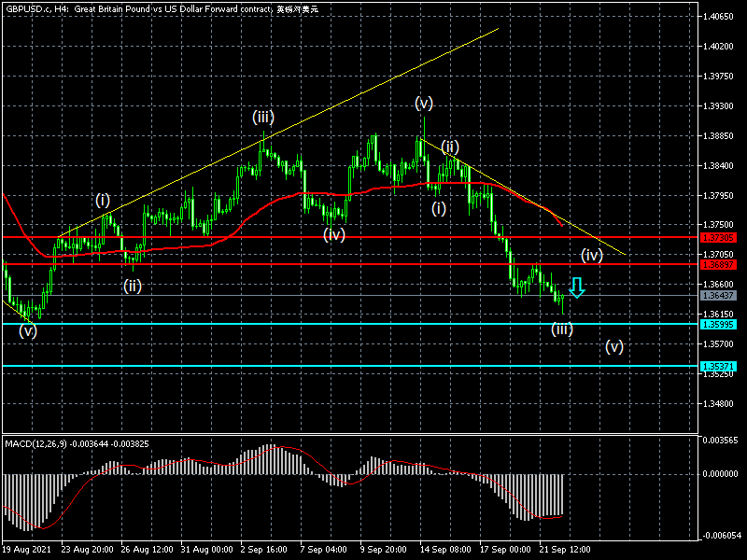This screenshot has width=747, height=560.
Task: Click the -0.006054 MACD scale value
Action: point(720,536)
